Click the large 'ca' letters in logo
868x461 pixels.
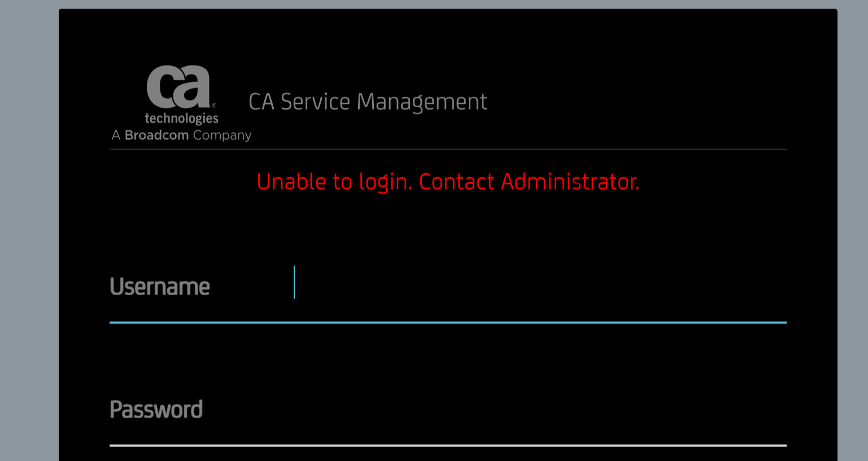pyautogui.click(x=178, y=86)
